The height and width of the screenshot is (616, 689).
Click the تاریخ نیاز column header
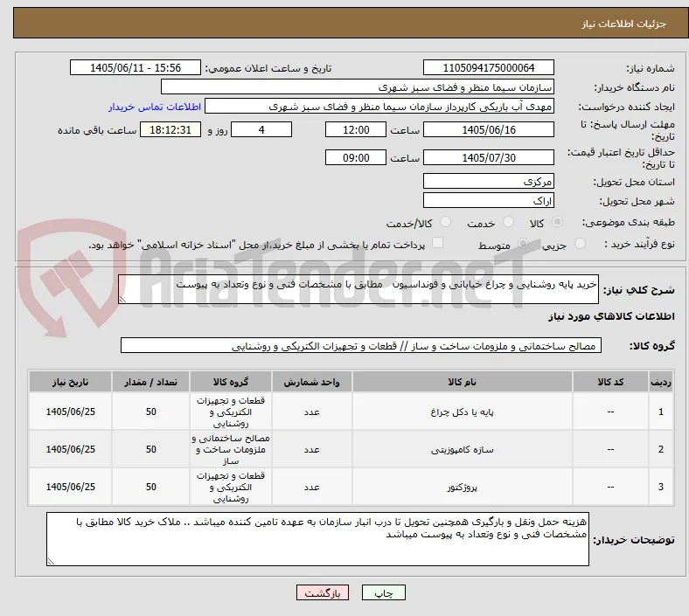tap(70, 382)
